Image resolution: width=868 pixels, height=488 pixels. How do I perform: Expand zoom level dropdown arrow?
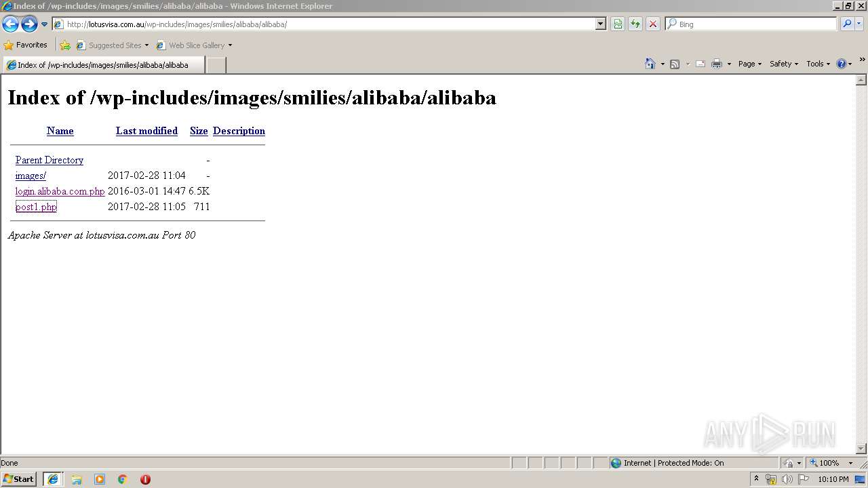[x=850, y=463]
